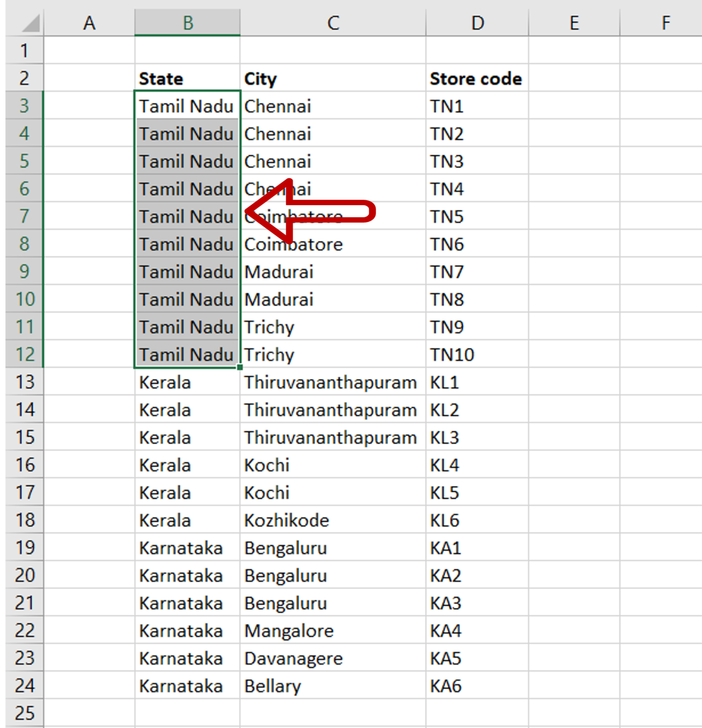Click the TN1 store code cell
Screen dimensions: 702x728
[x=477, y=106]
